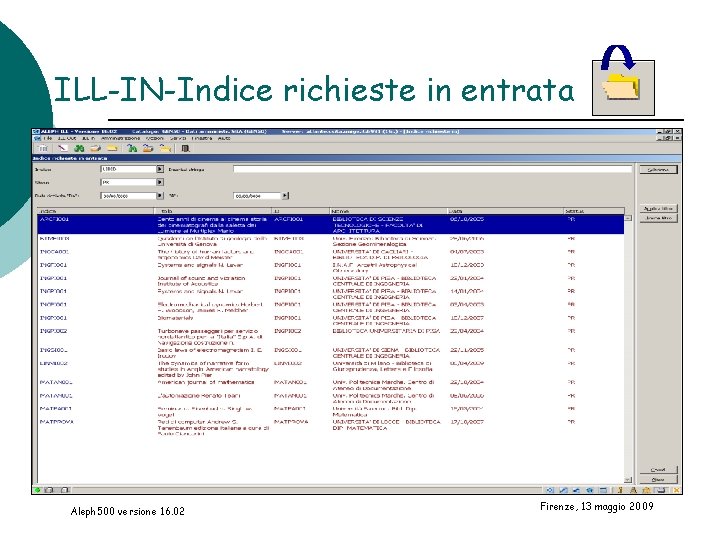Open the Opzioni menu
Screen dimensions: 720x540
[x=155, y=138]
